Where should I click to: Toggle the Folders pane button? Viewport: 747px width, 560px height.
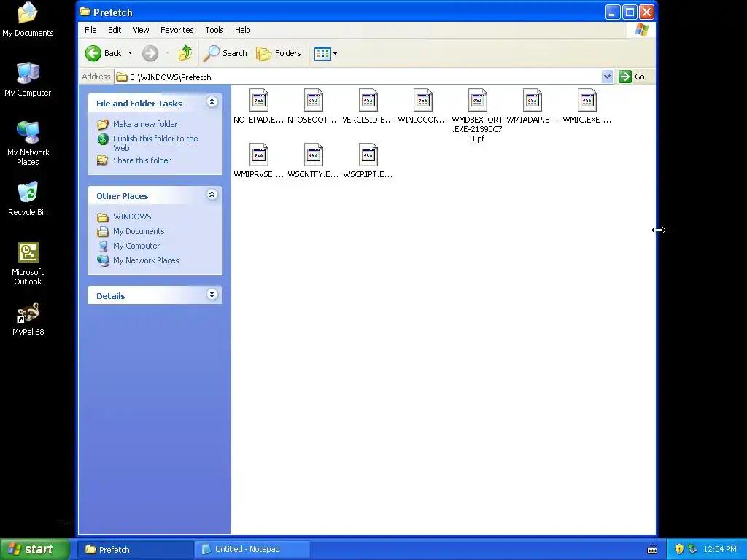pyautogui.click(x=279, y=53)
